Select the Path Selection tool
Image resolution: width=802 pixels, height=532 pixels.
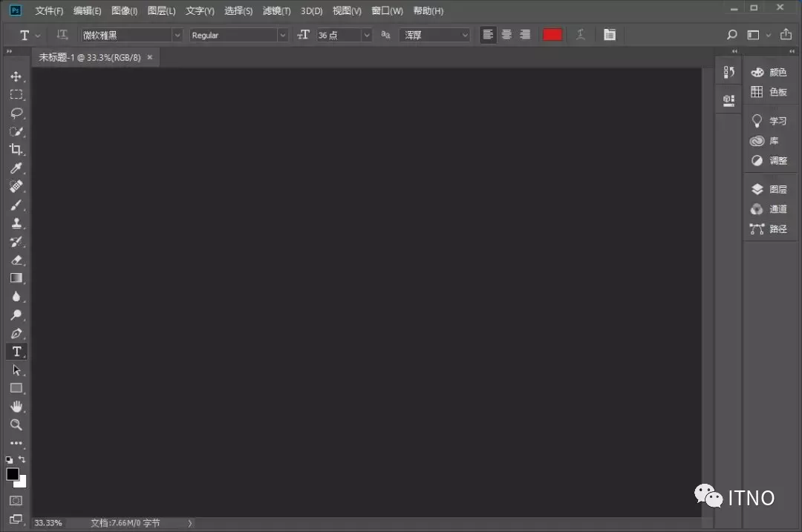pyautogui.click(x=16, y=370)
